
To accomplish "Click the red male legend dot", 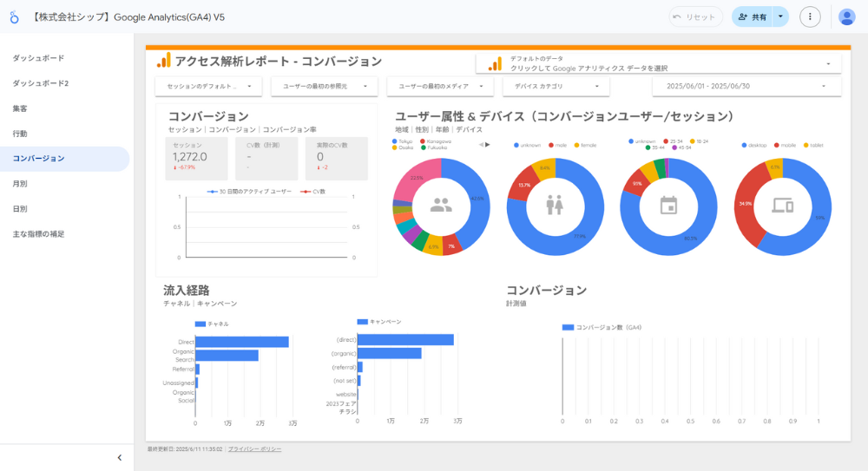I will [551, 145].
